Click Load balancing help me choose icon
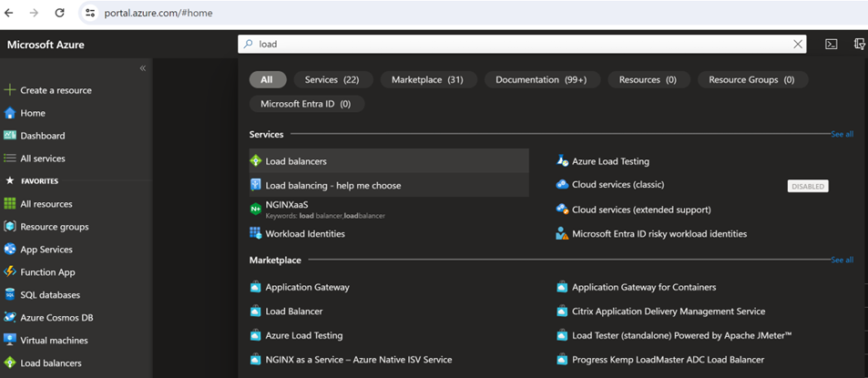 (255, 185)
